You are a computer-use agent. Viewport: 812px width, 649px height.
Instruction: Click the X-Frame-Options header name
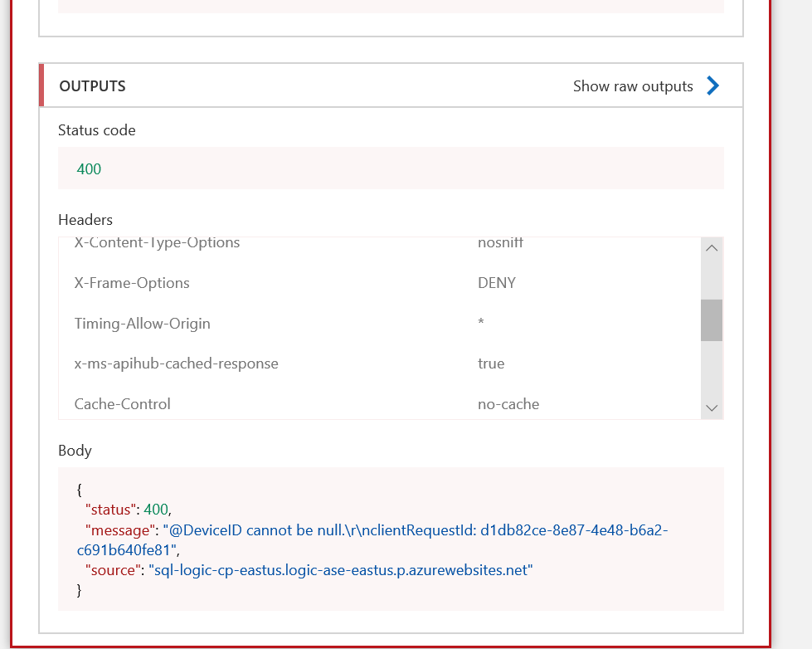point(132,283)
